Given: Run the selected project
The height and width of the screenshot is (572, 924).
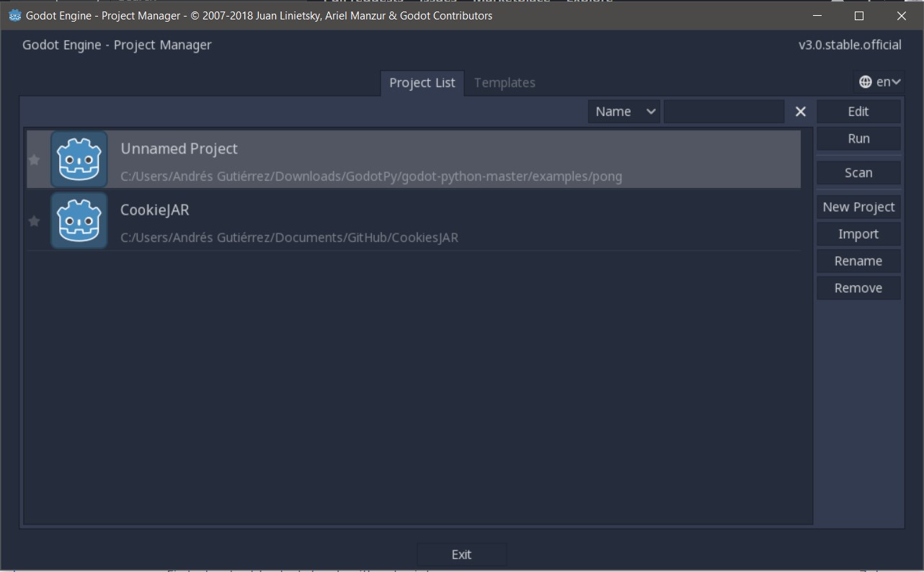Looking at the screenshot, I should coord(858,138).
